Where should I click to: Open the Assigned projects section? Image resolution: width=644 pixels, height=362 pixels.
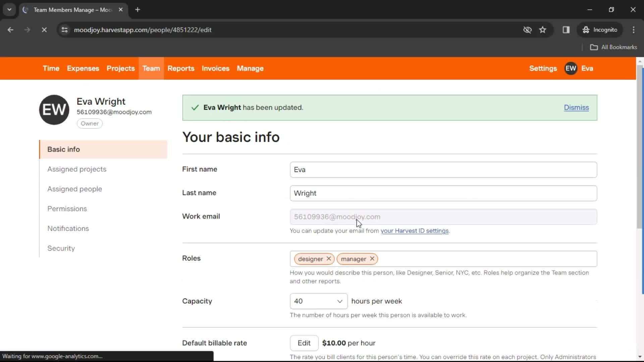(77, 169)
